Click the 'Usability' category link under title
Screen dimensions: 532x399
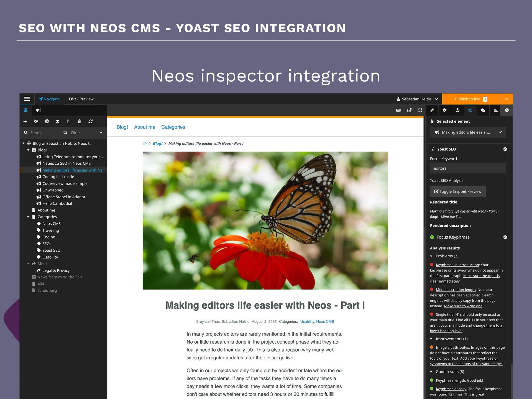coord(307,322)
